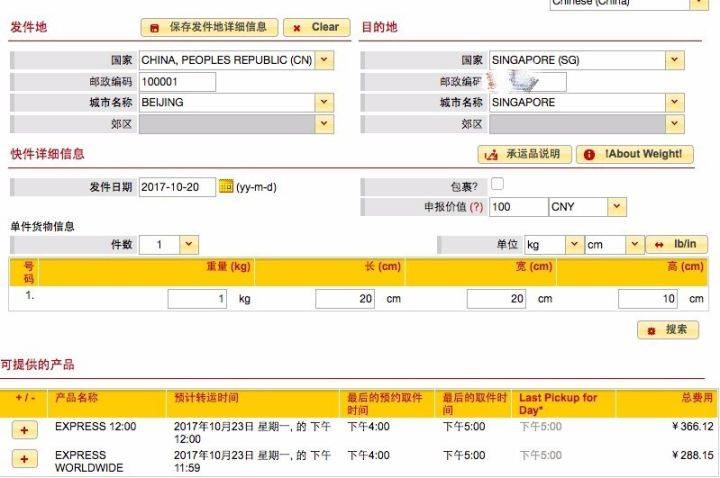Expand the origin city BEIJING dropdown
The image size is (720, 478).
[324, 102]
